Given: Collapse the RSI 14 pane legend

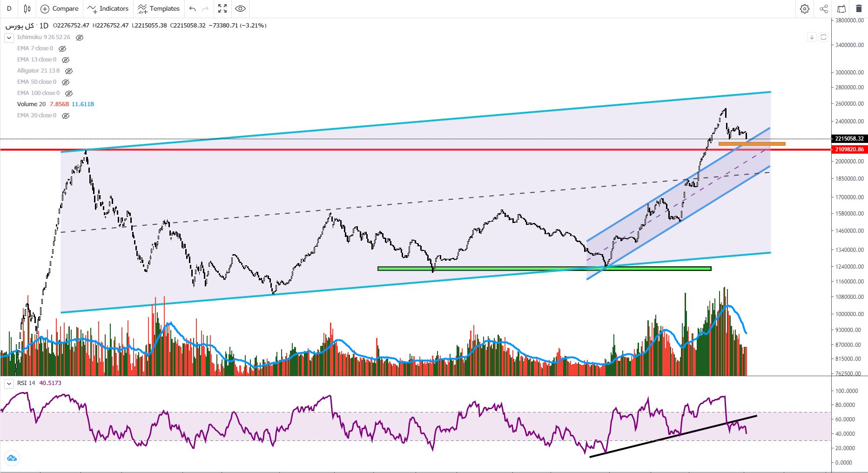Looking at the screenshot, I should coord(9,384).
